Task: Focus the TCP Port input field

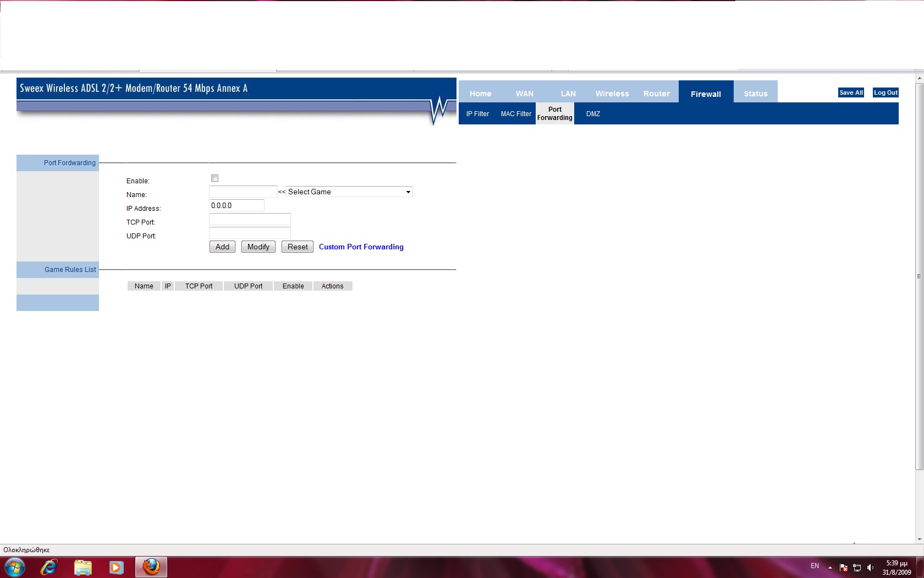Action: click(250, 219)
